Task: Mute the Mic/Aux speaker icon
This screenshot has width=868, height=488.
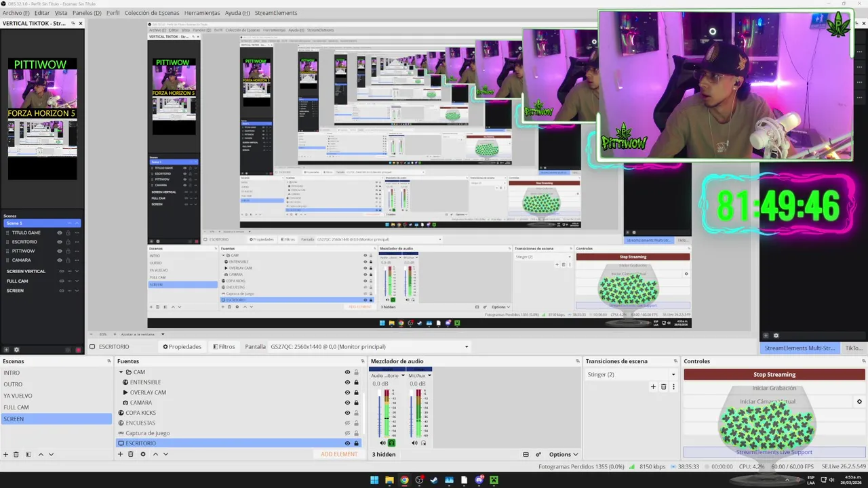Action: coord(414,443)
